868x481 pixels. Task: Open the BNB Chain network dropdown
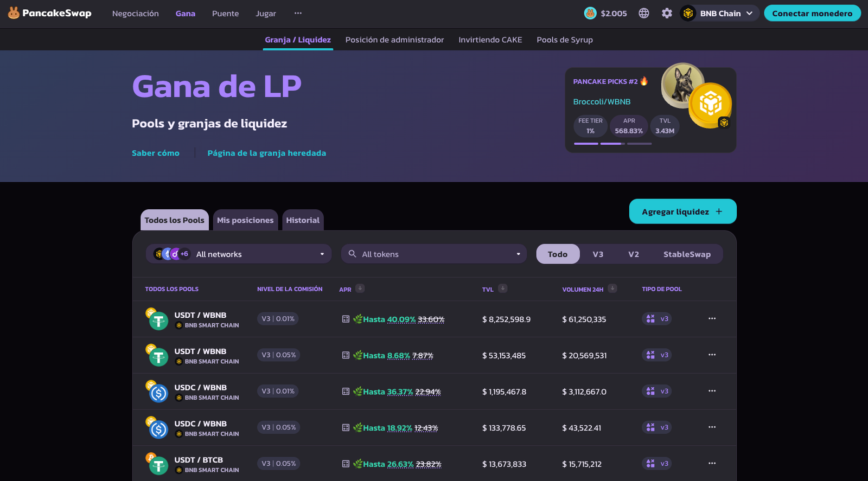point(719,13)
